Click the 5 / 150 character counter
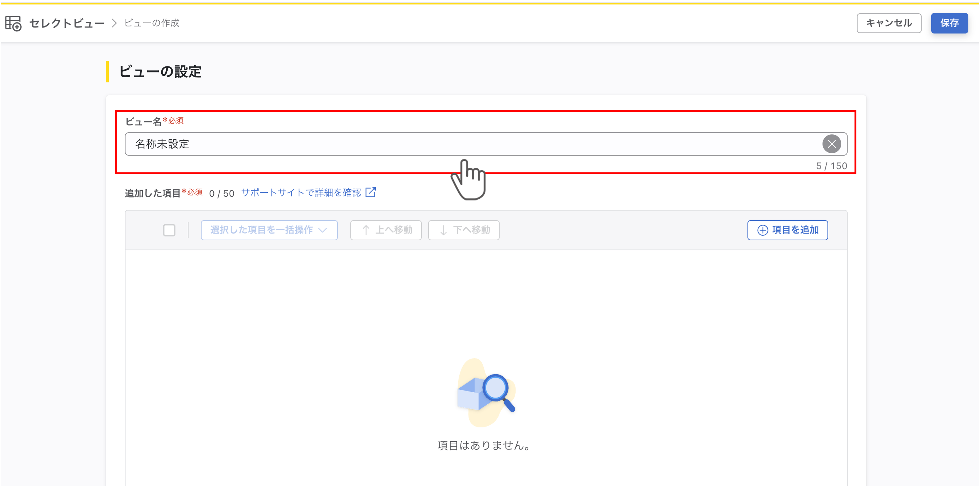Image resolution: width=980 pixels, height=487 pixels. tap(832, 166)
